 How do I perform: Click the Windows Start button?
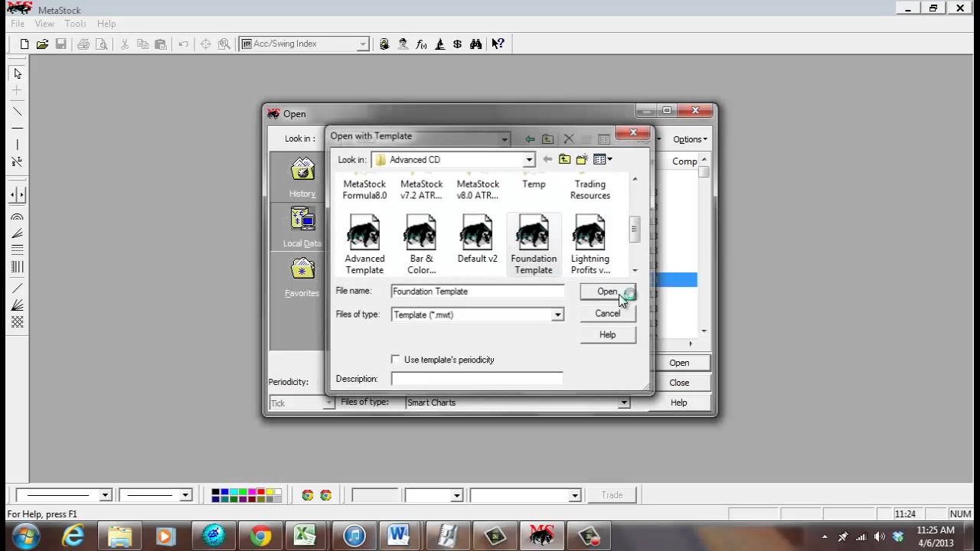(24, 536)
